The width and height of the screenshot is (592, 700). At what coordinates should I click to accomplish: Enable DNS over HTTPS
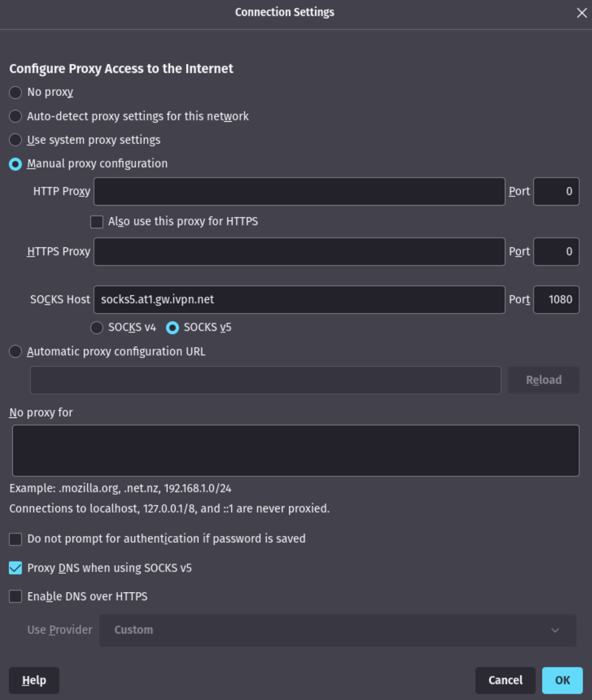(x=15, y=596)
